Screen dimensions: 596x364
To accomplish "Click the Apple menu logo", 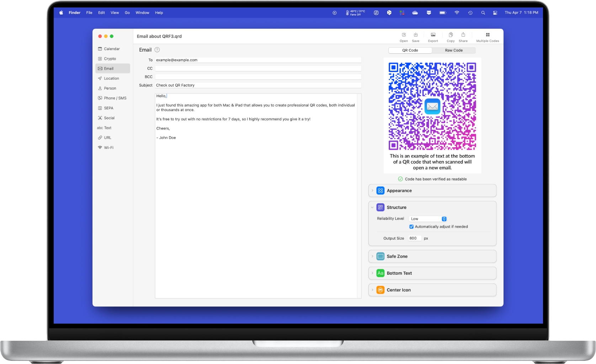I will coord(61,13).
